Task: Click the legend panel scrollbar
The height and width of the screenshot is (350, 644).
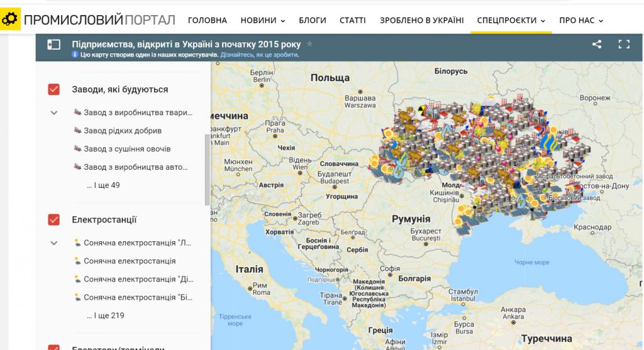Action: tap(207, 170)
